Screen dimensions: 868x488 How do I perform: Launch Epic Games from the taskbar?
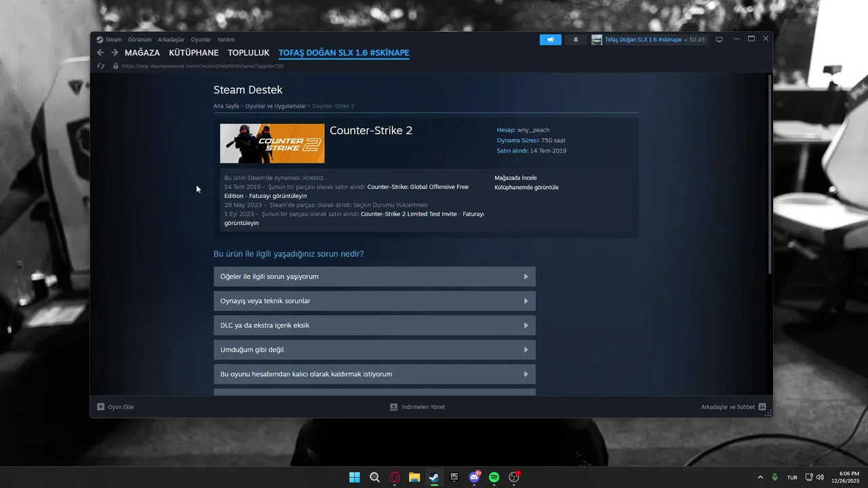tap(454, 477)
